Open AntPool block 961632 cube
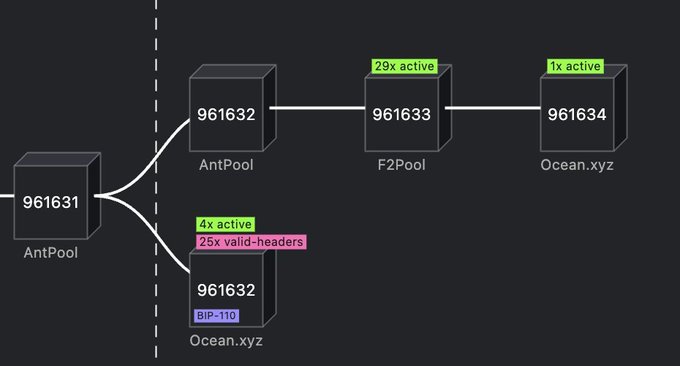The image size is (680, 366). (232, 108)
